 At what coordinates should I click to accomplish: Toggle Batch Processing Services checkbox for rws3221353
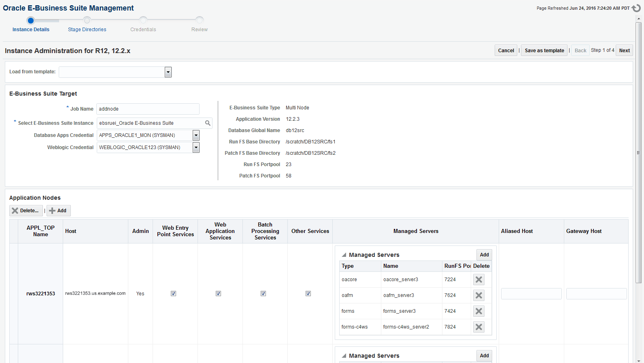263,293
